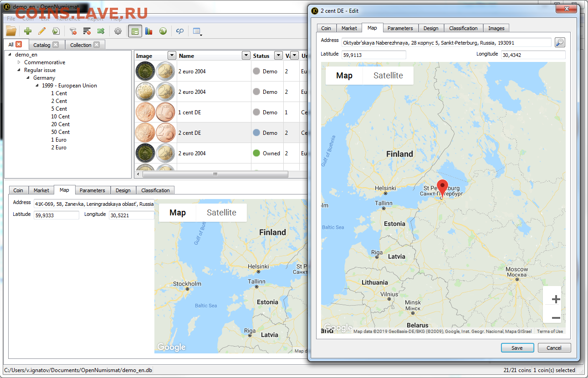Switch dialog map to Map view
Screen dimensions: 588x378
tap(344, 76)
